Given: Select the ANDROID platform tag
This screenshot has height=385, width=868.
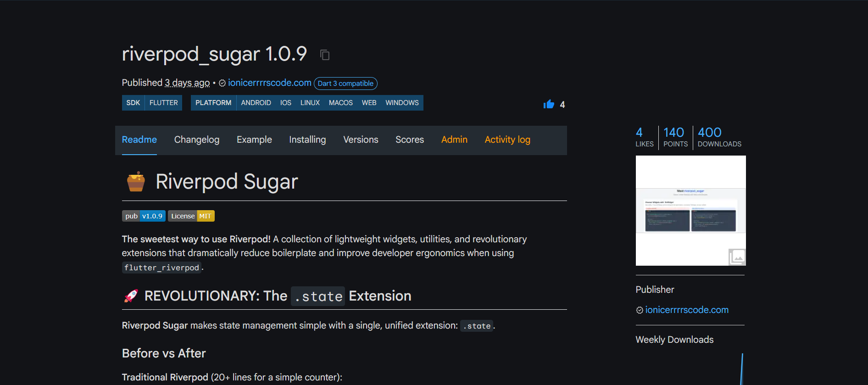Looking at the screenshot, I should click(256, 103).
